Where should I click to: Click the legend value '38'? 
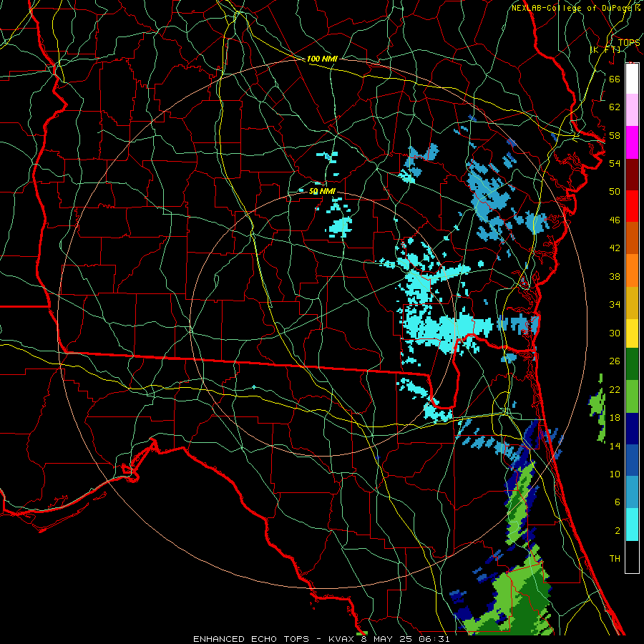615,276
